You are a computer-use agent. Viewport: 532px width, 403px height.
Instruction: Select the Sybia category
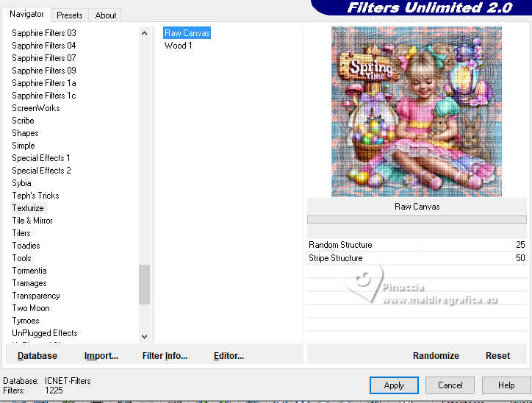[22, 183]
